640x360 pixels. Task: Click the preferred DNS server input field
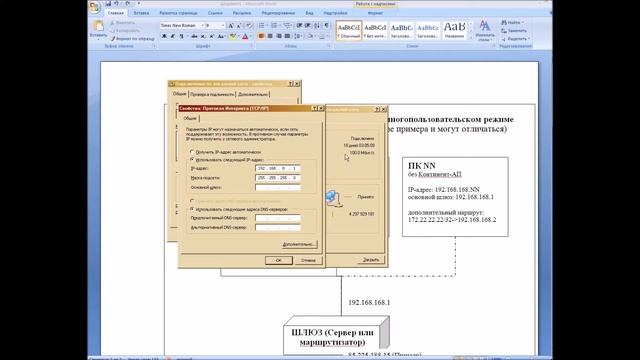[x=278, y=218]
